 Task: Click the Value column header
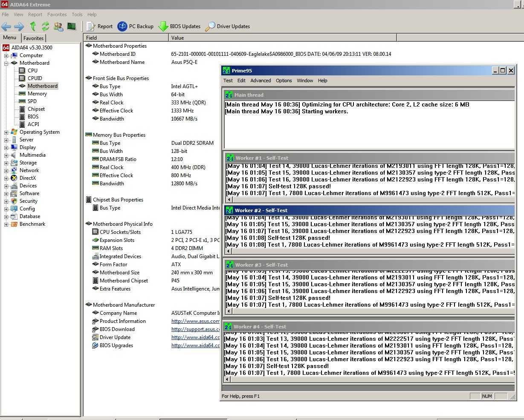283,38
